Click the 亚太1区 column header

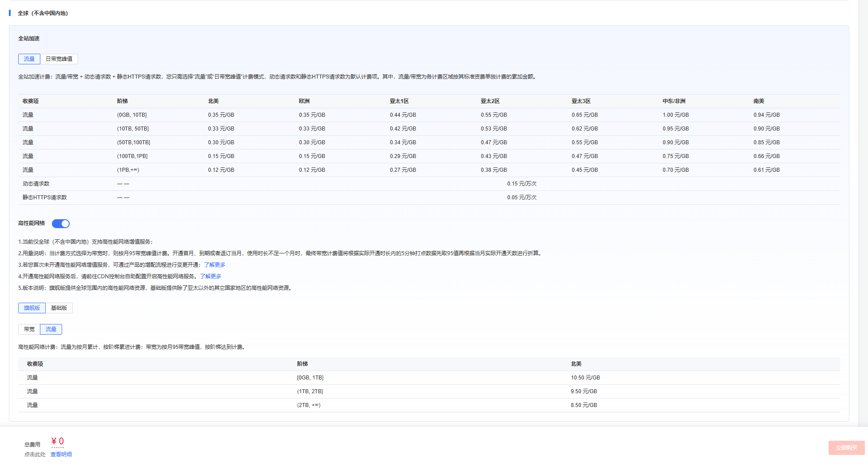[399, 101]
